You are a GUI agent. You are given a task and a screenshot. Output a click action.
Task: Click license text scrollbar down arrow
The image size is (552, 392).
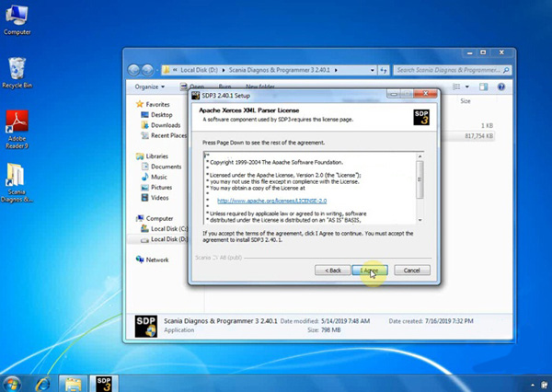[420, 220]
